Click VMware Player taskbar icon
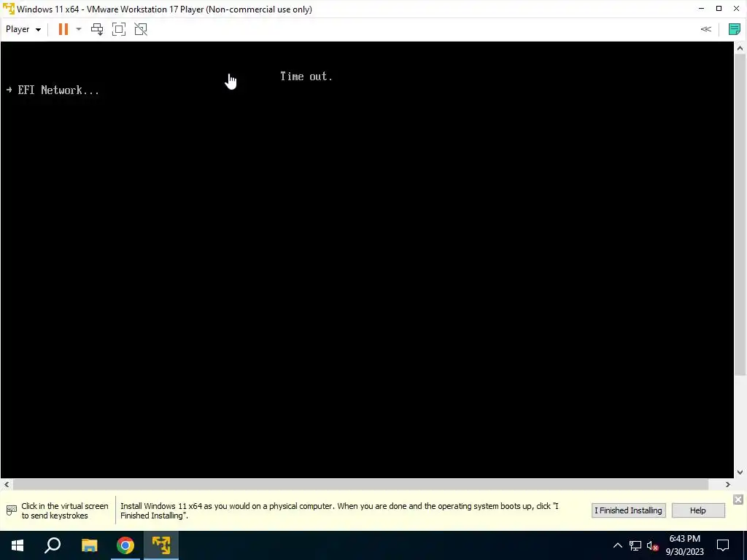 click(161, 545)
